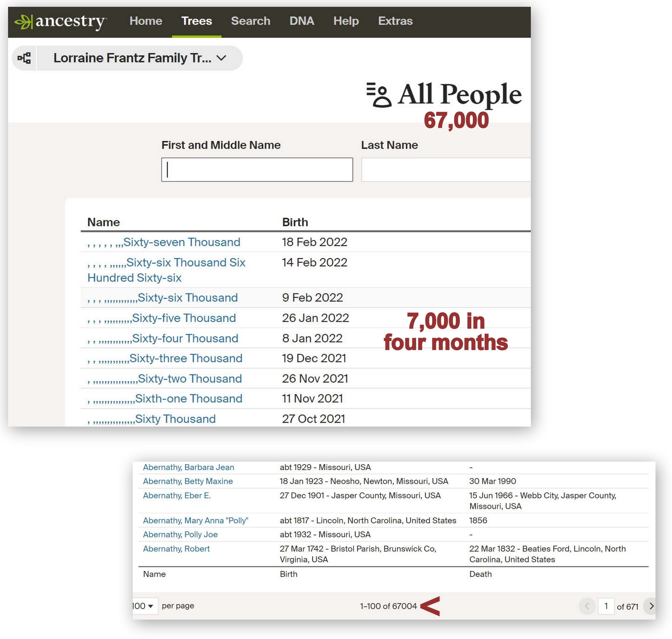Open Abernathy, Betty Maxine profile
672x639 pixels.
188,481
